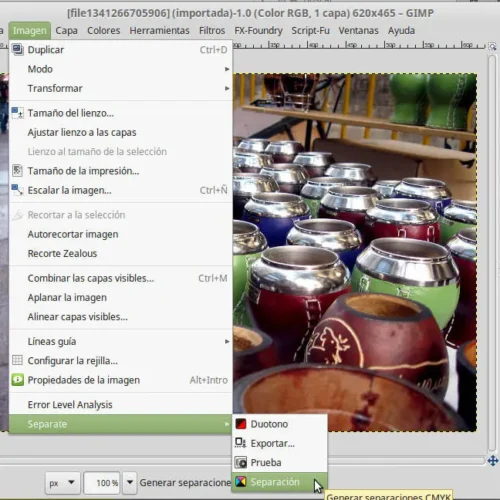Click the Duotono red swatch icon

[x=241, y=424]
